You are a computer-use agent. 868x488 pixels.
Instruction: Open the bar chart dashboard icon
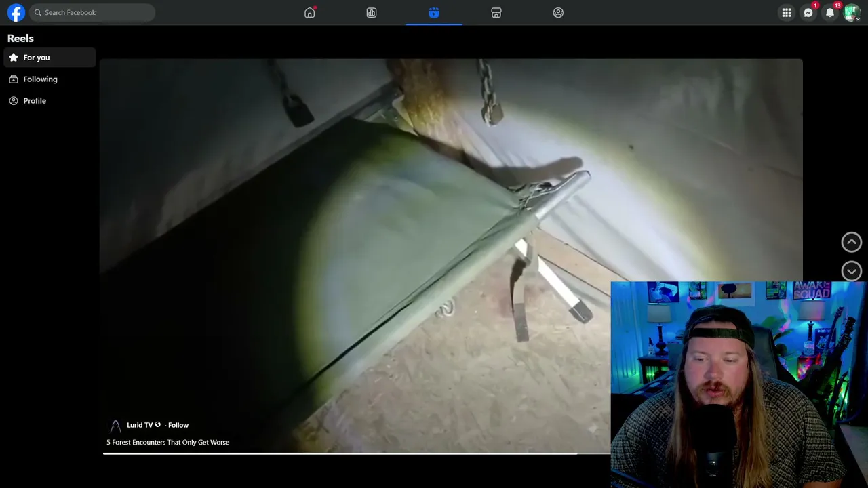click(372, 12)
